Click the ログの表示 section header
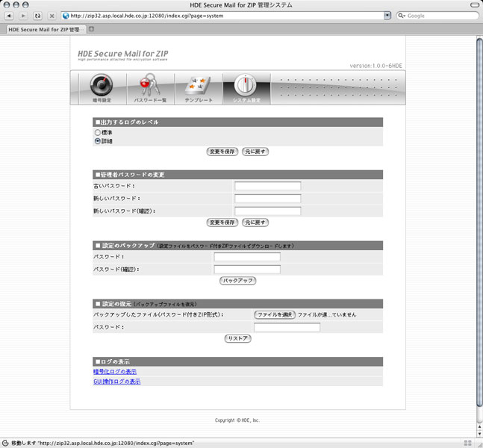 [x=237, y=361]
